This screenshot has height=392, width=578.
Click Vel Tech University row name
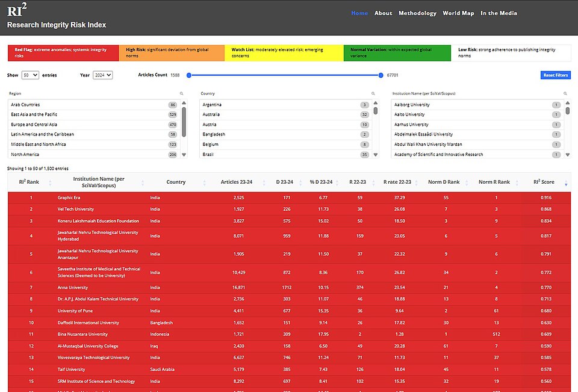tap(76, 209)
